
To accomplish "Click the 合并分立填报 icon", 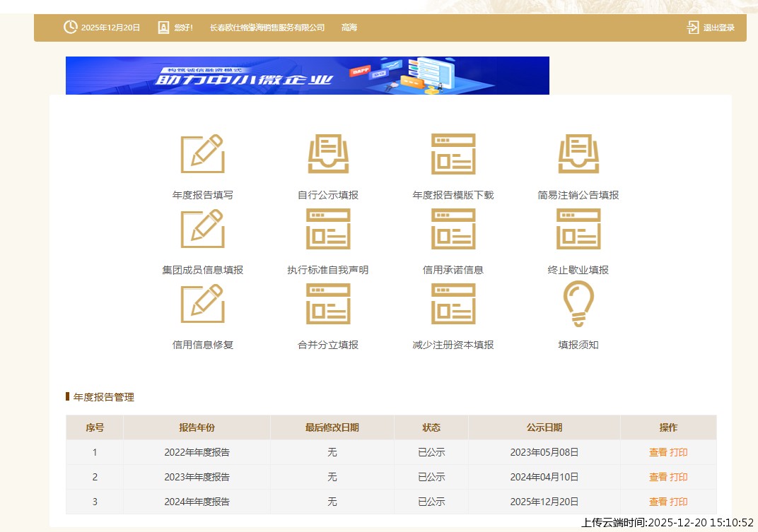I will [x=328, y=305].
